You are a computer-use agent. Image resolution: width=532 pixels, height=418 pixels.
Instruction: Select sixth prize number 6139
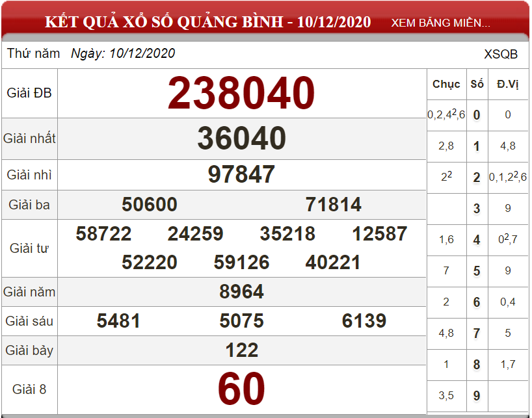click(x=364, y=320)
